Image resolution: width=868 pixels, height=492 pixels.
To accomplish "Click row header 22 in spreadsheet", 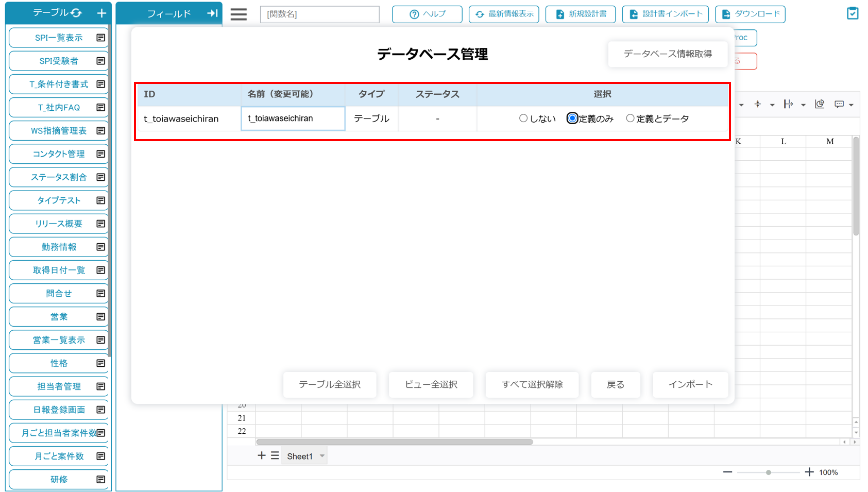I will pos(242,431).
